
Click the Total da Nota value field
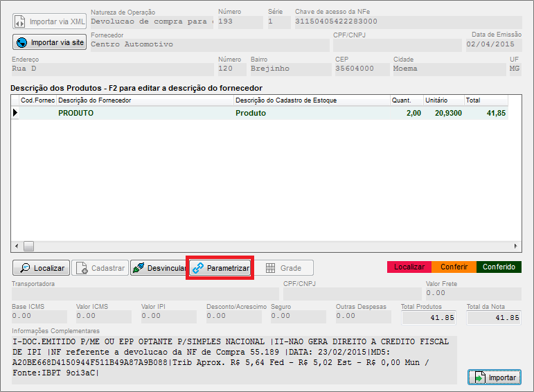[x=494, y=317]
